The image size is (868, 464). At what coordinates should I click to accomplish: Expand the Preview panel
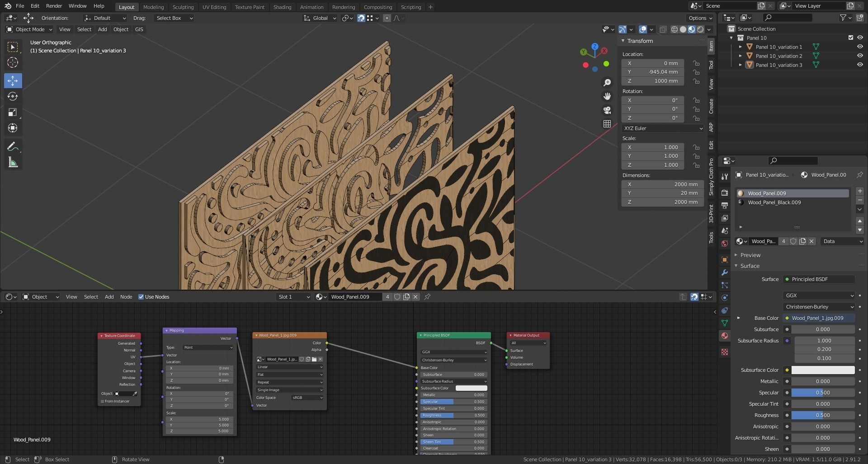[750, 255]
